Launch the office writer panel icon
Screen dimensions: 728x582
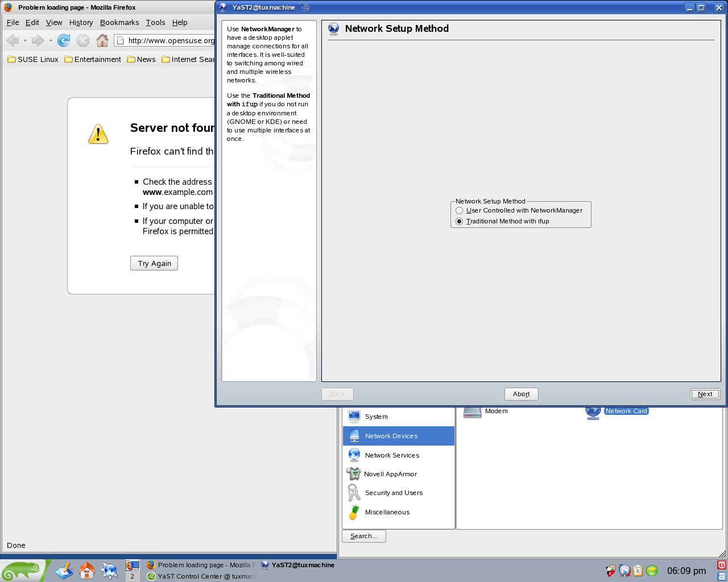pos(64,570)
